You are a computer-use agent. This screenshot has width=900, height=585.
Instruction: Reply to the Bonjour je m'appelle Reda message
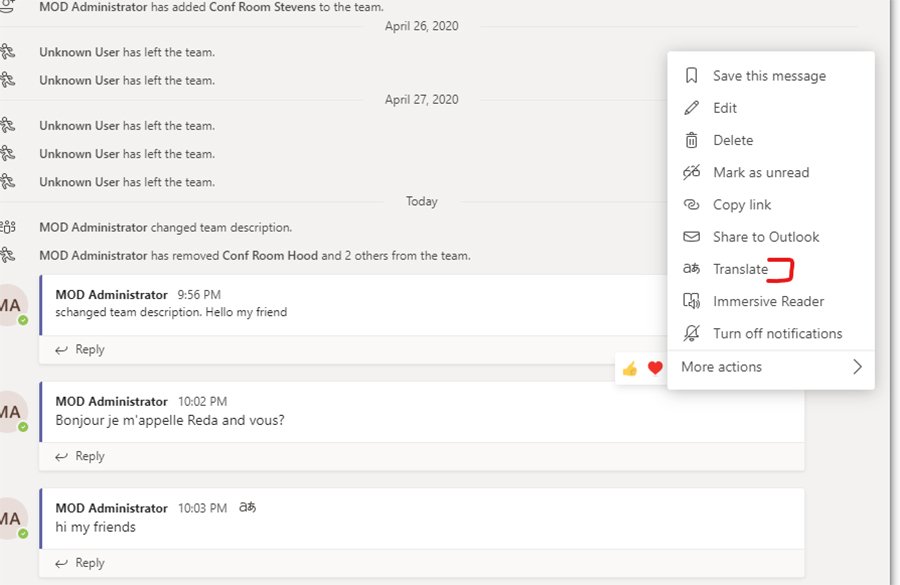[78, 456]
